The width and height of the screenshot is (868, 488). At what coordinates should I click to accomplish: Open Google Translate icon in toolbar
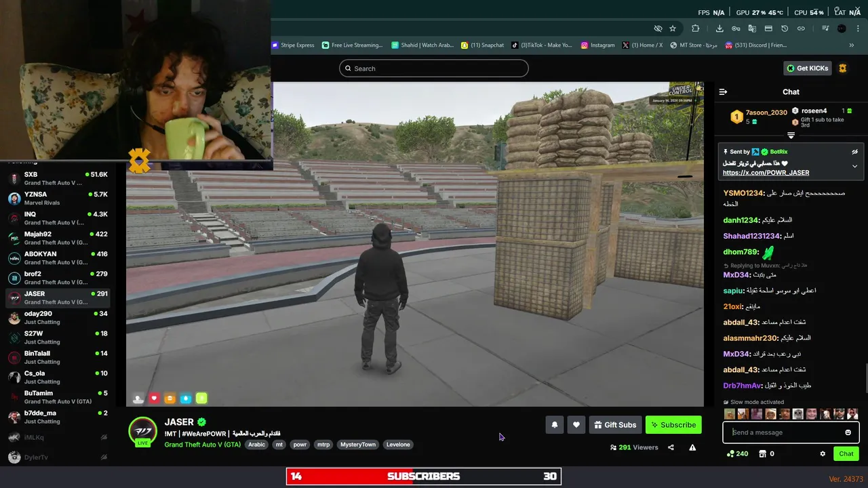point(752,28)
